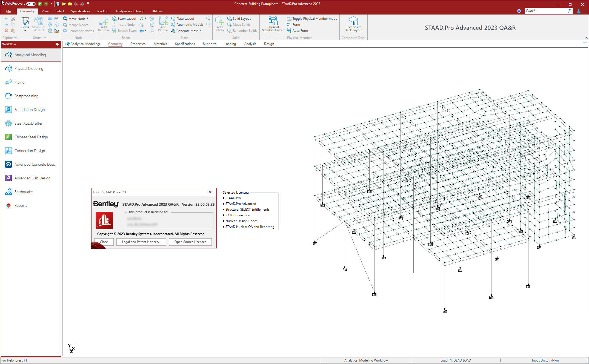Screen dimensions: 589x364
Task: Click the open folder icon in the quick access toolbar
Action: (64, 4)
